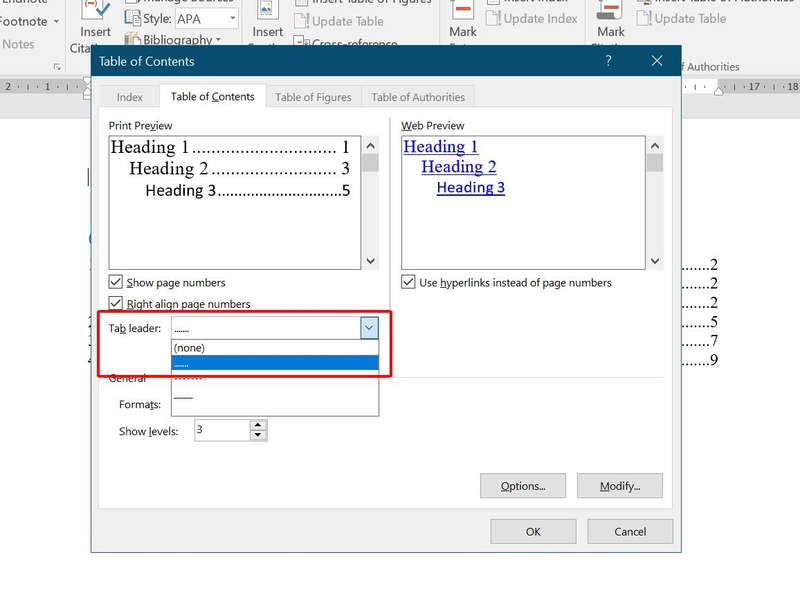This screenshot has width=800, height=604.
Task: Uncheck Use hyperlinks instead of page numbers
Action: coord(408,282)
